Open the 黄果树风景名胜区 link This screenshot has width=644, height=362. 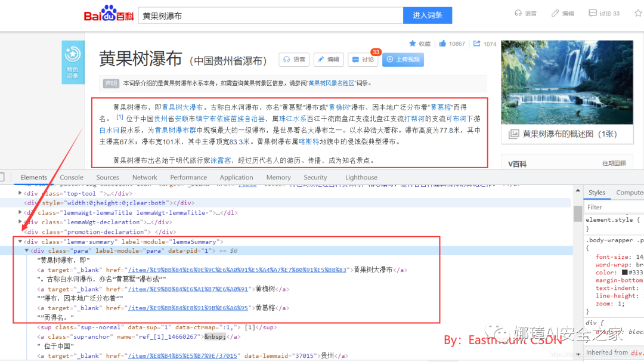331,83
